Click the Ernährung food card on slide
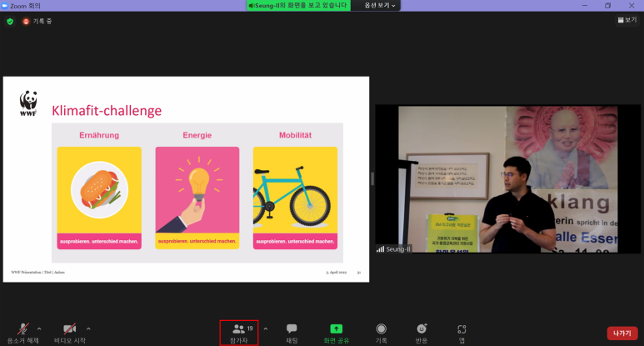 pos(99,198)
